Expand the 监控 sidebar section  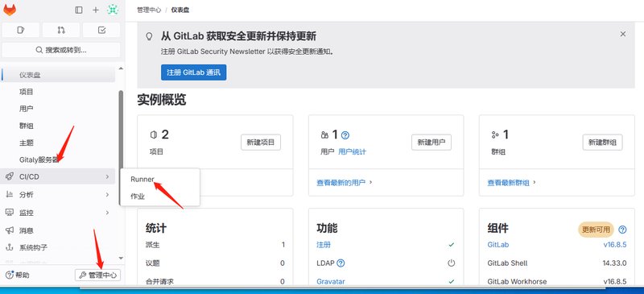57,213
